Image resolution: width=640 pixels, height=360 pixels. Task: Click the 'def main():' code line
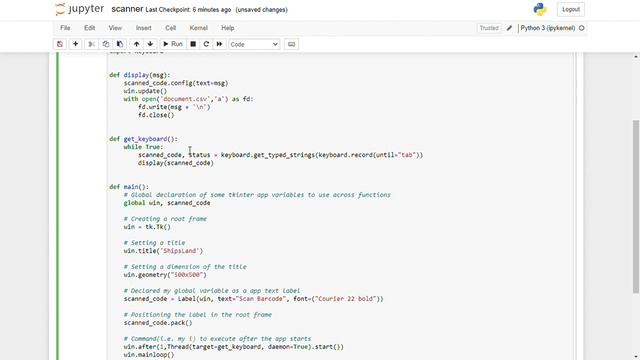pyautogui.click(x=129, y=187)
